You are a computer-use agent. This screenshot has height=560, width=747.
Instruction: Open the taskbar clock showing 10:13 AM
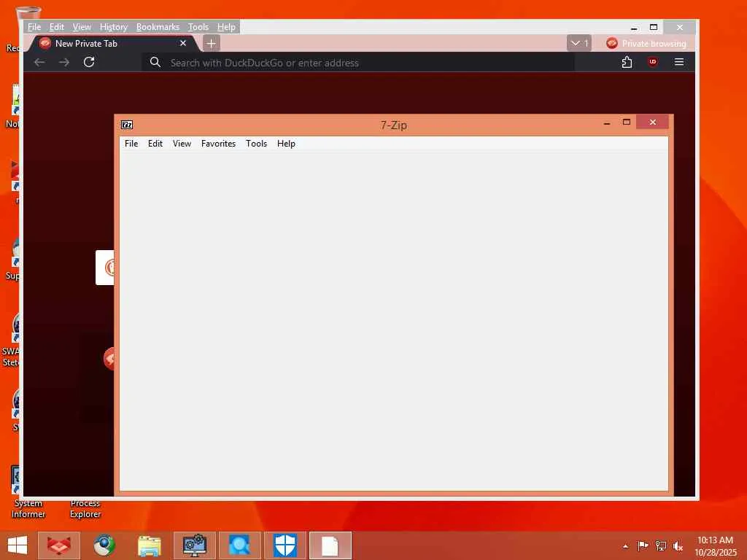click(716, 546)
